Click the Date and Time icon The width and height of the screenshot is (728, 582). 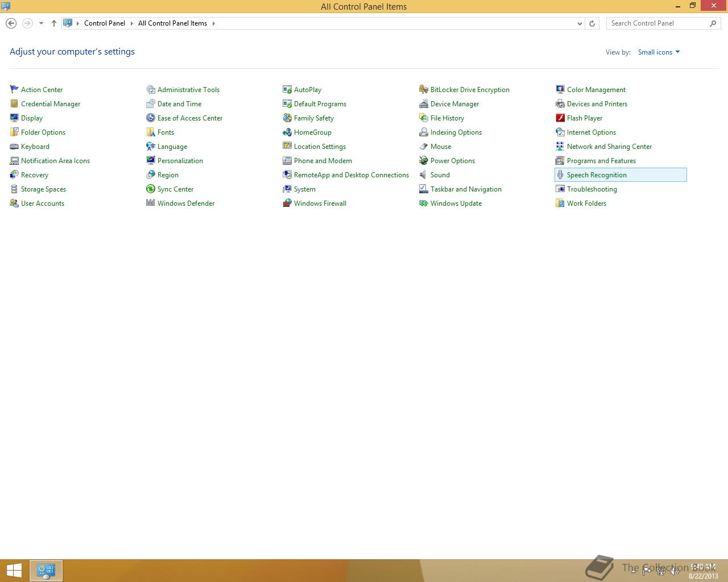[x=151, y=103]
